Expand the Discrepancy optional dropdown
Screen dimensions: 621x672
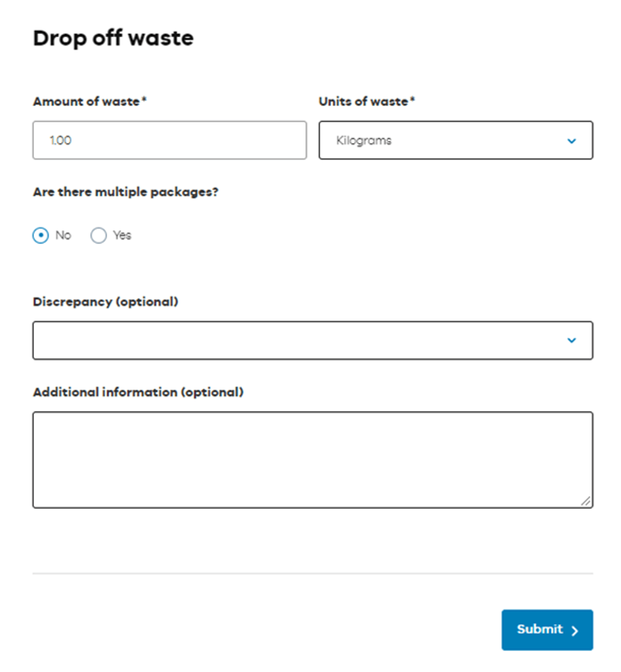[313, 340]
